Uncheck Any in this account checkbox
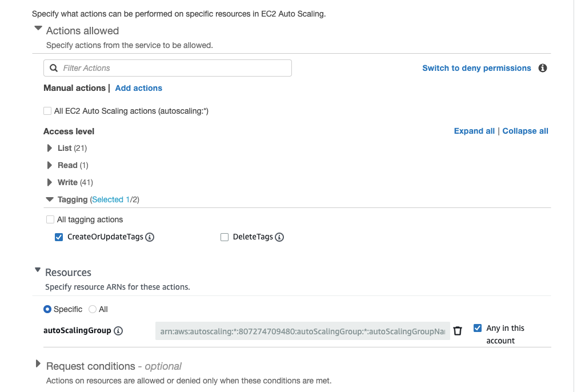Image resolution: width=581 pixels, height=392 pixels. [x=478, y=328]
